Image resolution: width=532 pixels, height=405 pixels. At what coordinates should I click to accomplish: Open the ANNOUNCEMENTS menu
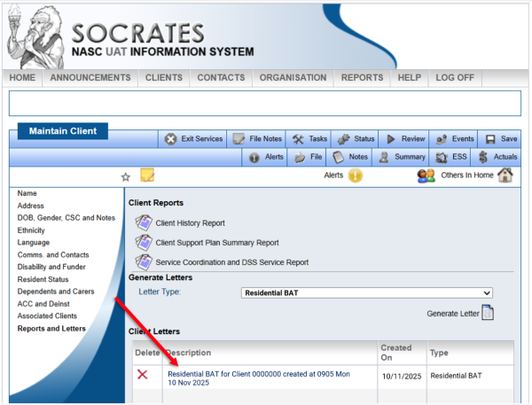90,78
